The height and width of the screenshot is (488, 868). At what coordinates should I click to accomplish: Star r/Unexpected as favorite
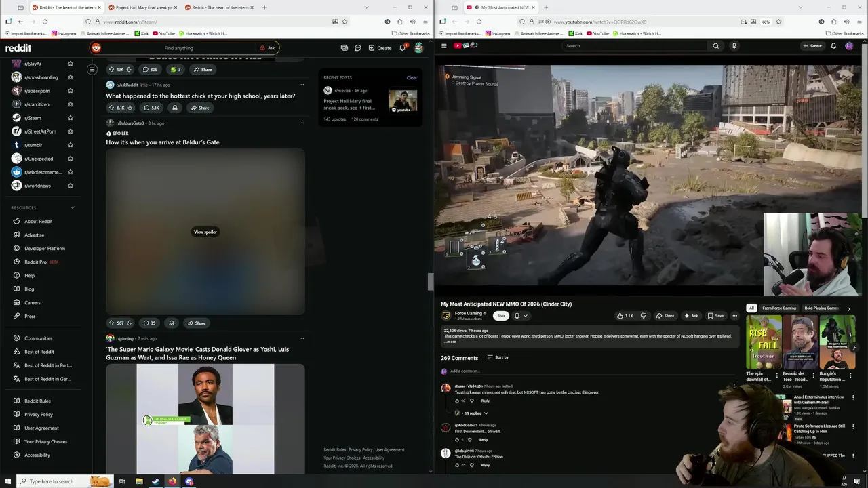(70, 159)
